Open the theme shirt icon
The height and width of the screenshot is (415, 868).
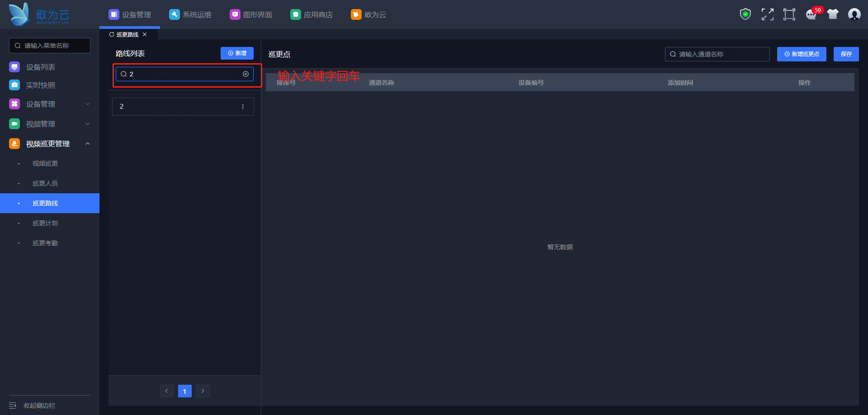click(833, 14)
